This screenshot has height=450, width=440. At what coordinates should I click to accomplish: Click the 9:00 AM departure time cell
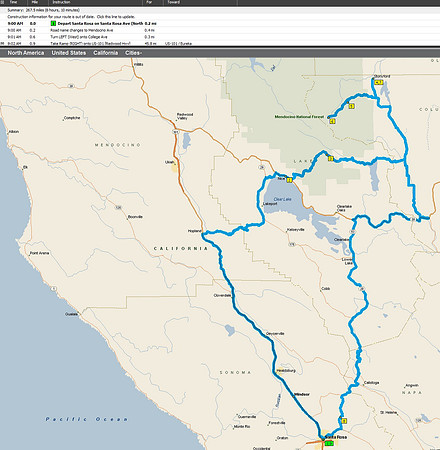click(15, 24)
